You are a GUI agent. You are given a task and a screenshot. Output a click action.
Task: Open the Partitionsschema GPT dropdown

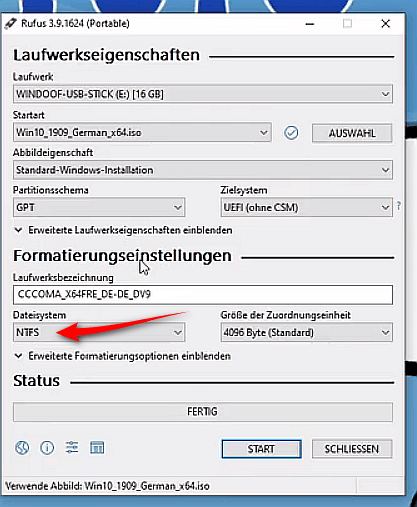pyautogui.click(x=99, y=208)
